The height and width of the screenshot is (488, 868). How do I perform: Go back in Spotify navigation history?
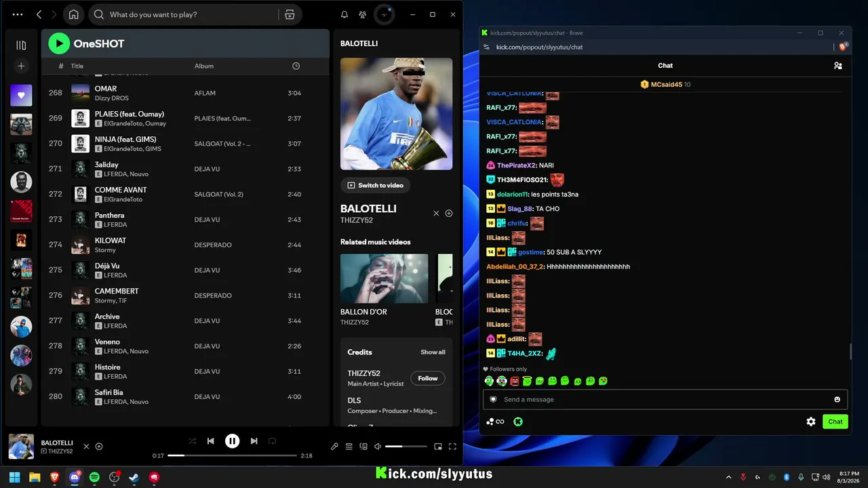tap(39, 14)
